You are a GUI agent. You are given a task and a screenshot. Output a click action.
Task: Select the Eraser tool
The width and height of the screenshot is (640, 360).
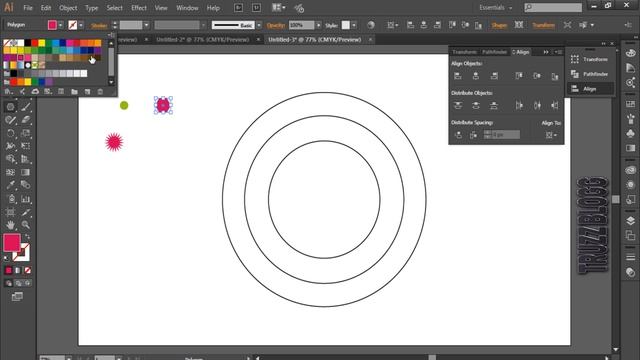[x=26, y=120]
